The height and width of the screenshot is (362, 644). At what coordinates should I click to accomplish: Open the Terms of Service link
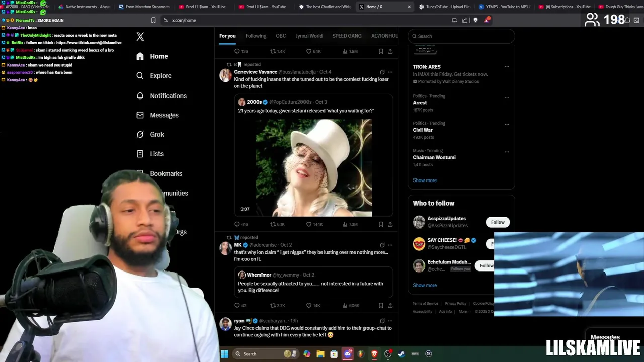point(425,304)
